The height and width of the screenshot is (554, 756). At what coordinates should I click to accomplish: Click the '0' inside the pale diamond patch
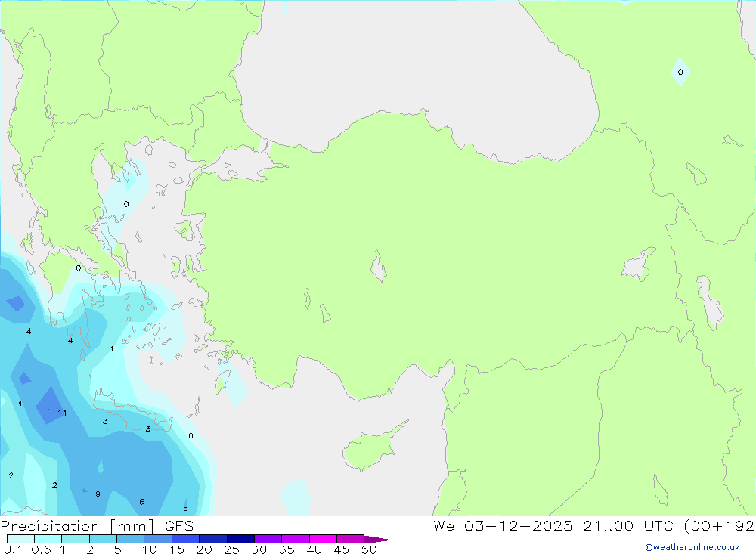(680, 72)
